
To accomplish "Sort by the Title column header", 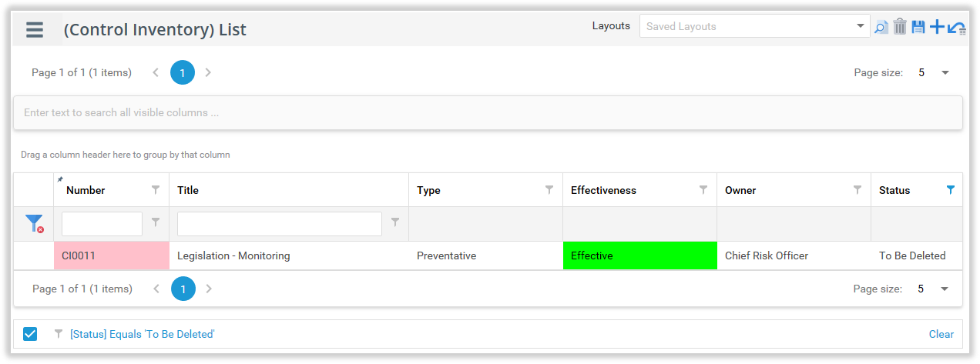I will point(188,190).
